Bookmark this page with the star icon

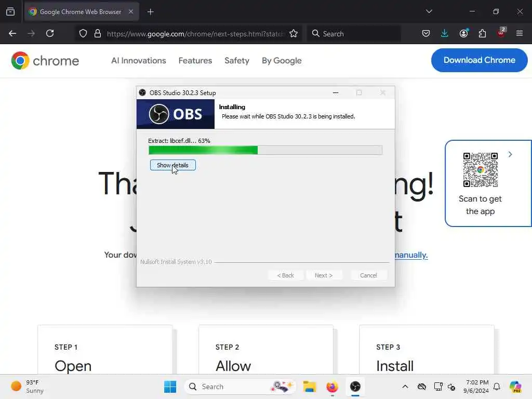click(x=294, y=33)
